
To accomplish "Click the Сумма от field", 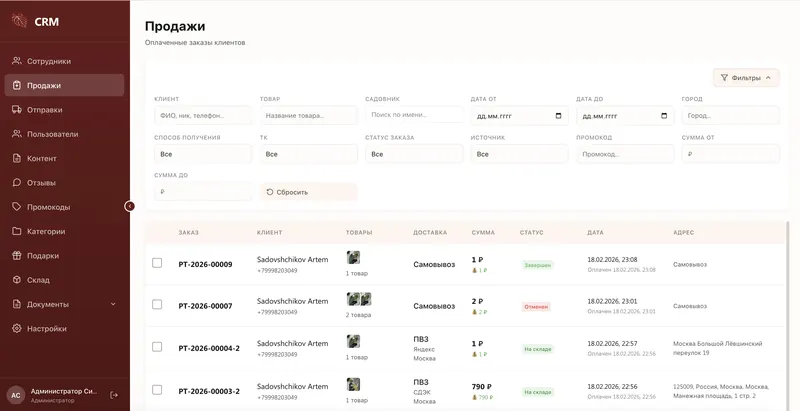I will pos(730,154).
